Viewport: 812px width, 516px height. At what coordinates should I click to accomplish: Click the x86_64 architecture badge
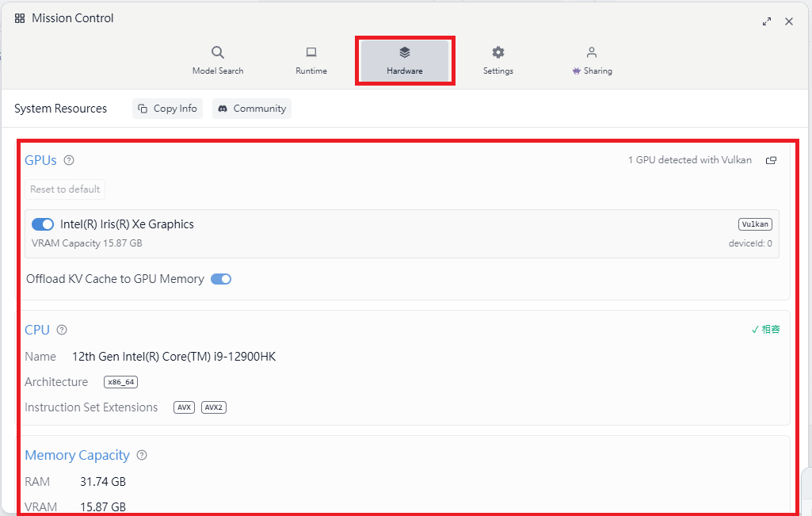[120, 382]
